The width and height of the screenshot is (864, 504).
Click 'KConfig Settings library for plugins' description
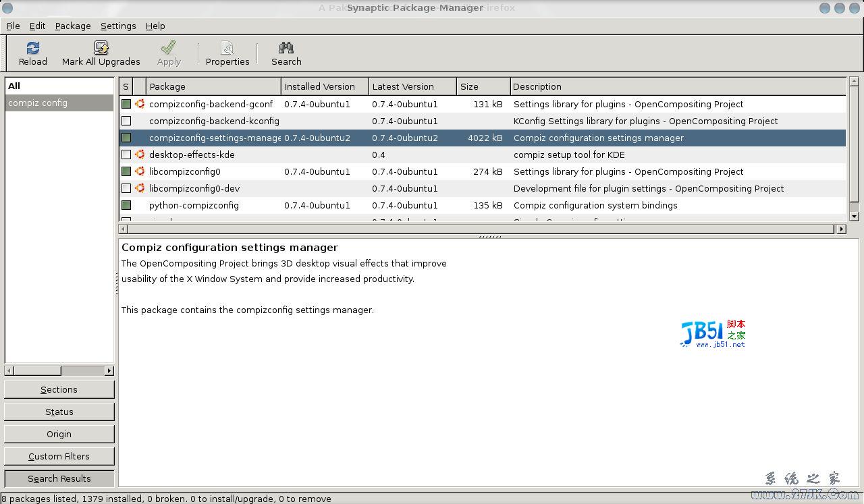[646, 121]
